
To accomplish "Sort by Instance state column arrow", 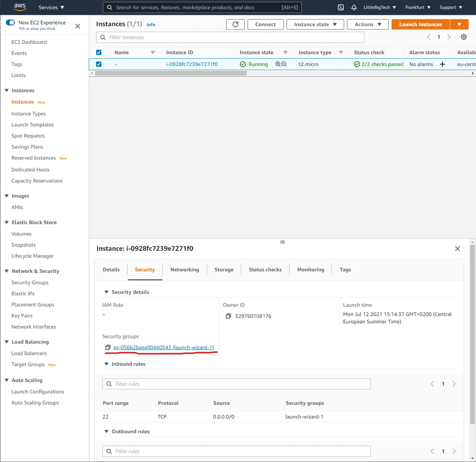I will point(286,52).
